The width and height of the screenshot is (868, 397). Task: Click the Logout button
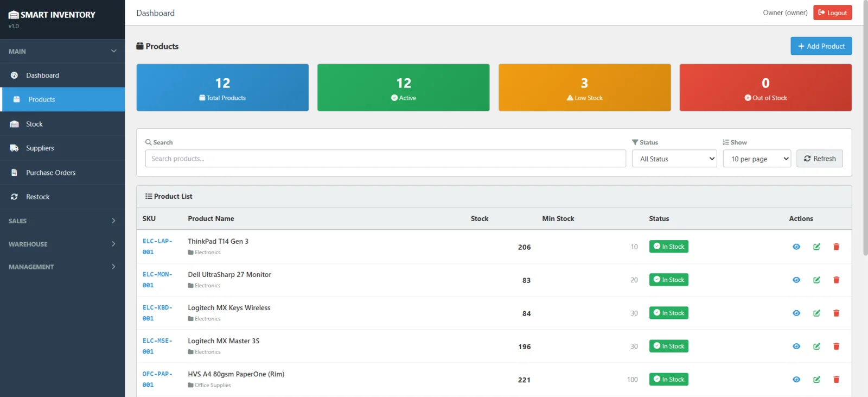(x=832, y=12)
